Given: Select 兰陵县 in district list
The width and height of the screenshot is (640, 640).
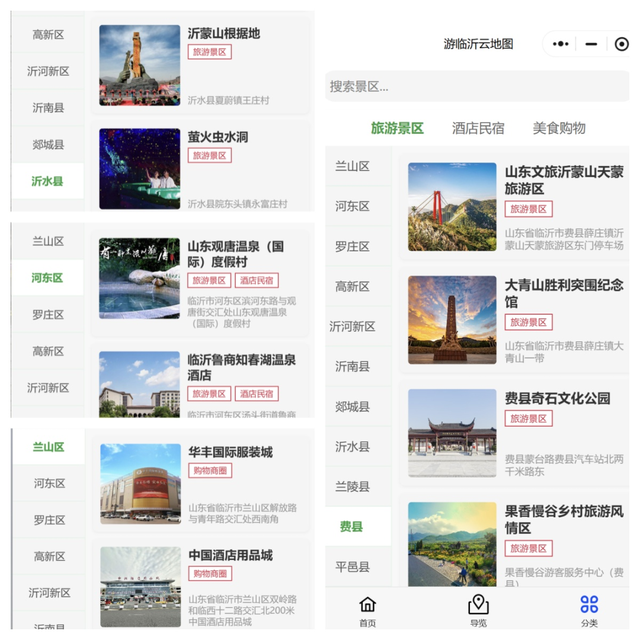Looking at the screenshot, I should (352, 486).
